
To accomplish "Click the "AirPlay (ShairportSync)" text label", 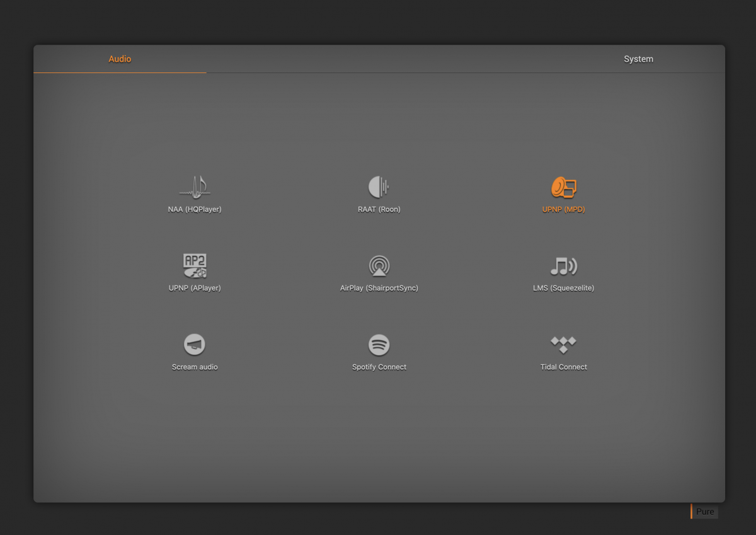I will point(379,288).
